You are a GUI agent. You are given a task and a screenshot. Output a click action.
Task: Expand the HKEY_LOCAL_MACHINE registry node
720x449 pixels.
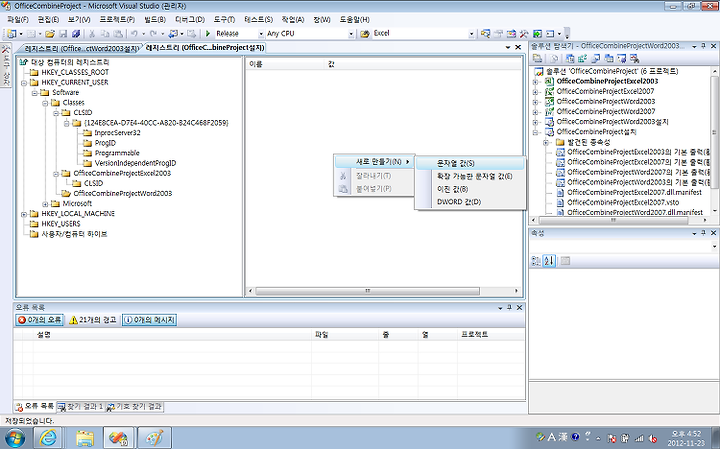[24, 214]
